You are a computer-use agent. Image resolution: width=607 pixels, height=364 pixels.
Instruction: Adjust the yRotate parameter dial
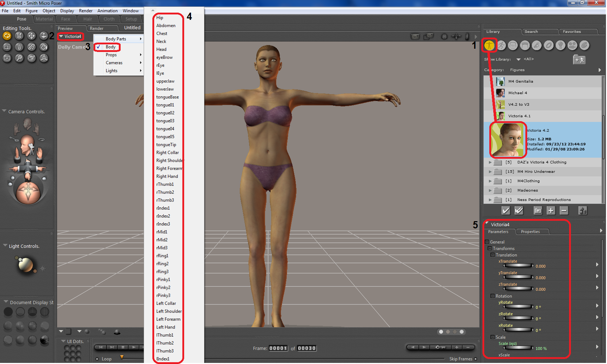[x=519, y=307]
